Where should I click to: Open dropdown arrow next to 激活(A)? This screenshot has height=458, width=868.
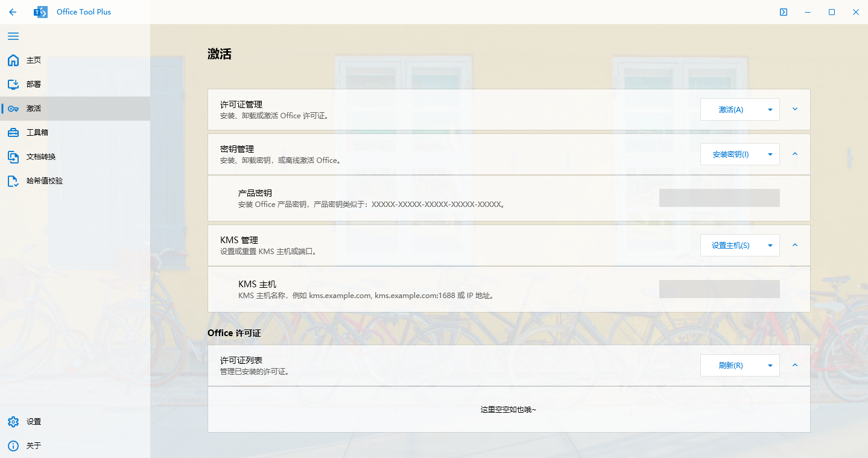click(x=770, y=110)
